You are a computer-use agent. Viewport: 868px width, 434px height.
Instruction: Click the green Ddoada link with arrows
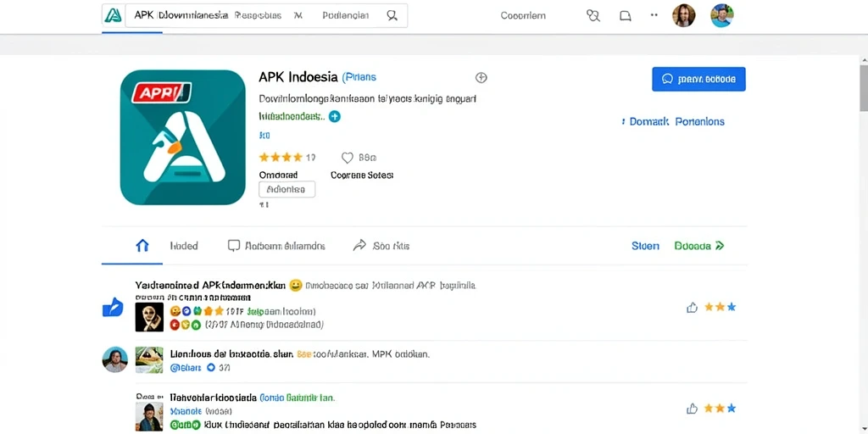click(x=699, y=246)
